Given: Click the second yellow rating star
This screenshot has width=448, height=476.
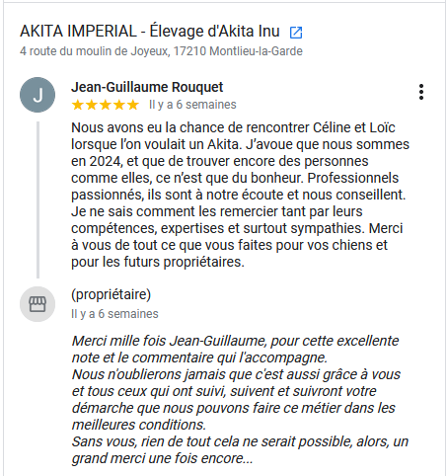Looking at the screenshot, I should pos(92,105).
